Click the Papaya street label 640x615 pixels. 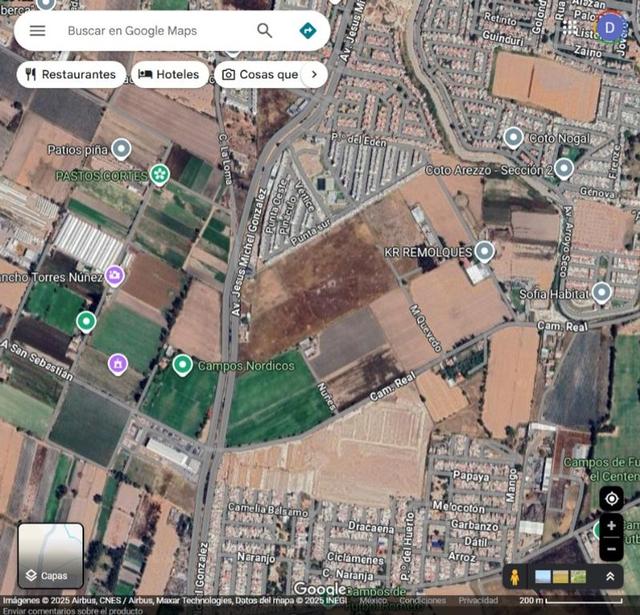[x=471, y=476]
